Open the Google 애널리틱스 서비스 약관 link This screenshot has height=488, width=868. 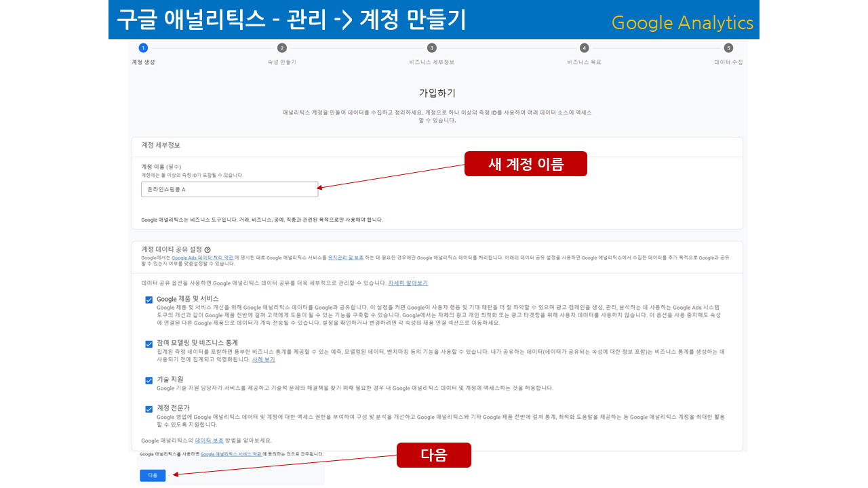(231, 453)
